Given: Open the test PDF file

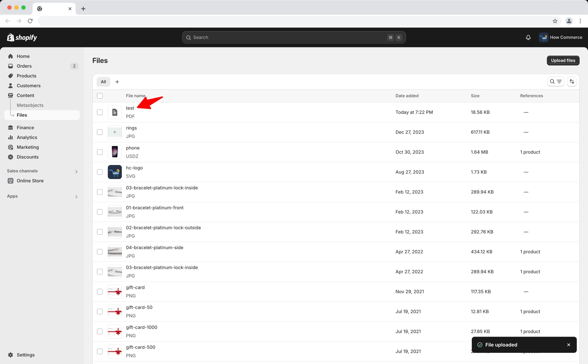Looking at the screenshot, I should coord(130,108).
